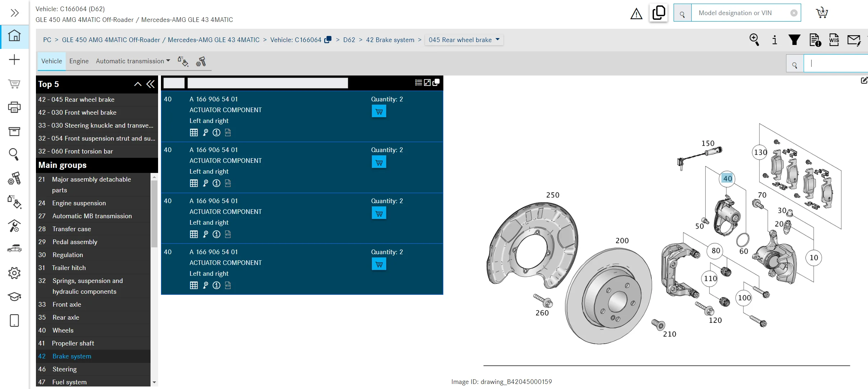
Task: Click the edit pencil icon above drawing
Action: coord(864,81)
